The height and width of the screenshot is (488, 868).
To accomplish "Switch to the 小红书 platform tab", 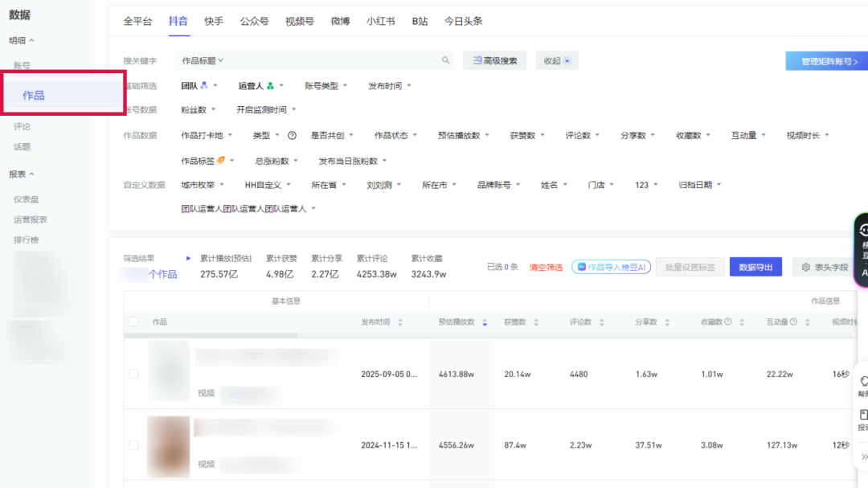I will click(380, 22).
